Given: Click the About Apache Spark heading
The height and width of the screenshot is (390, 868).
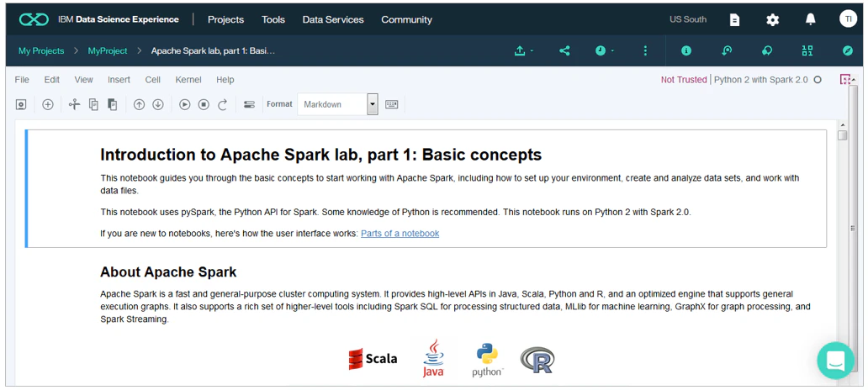Looking at the screenshot, I should (x=168, y=272).
